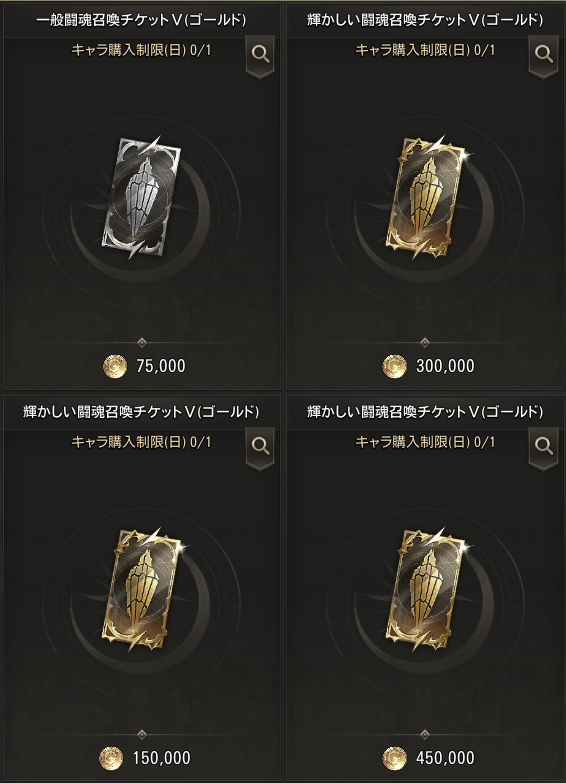Click the diamond divider above the 450,000 price
The height and width of the screenshot is (783, 566).
pyautogui.click(x=425, y=734)
